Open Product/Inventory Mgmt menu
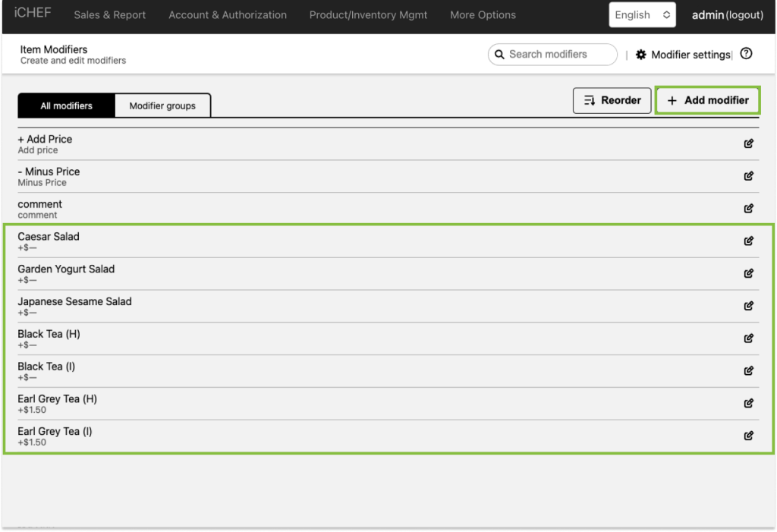 [368, 15]
